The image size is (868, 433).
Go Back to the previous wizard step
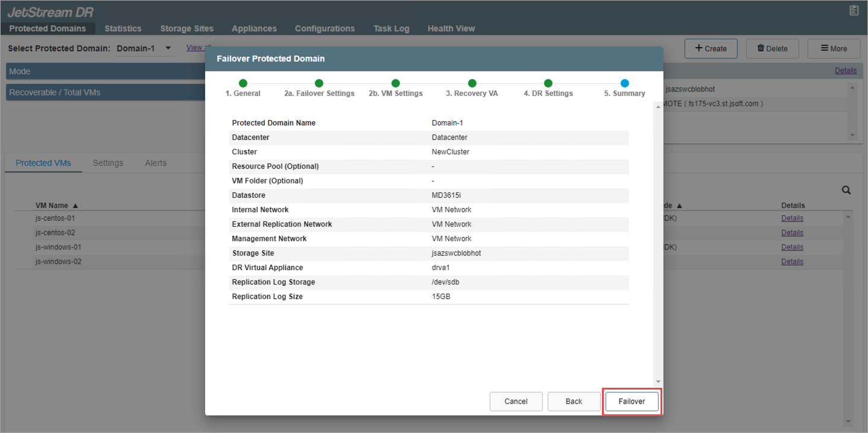574,402
